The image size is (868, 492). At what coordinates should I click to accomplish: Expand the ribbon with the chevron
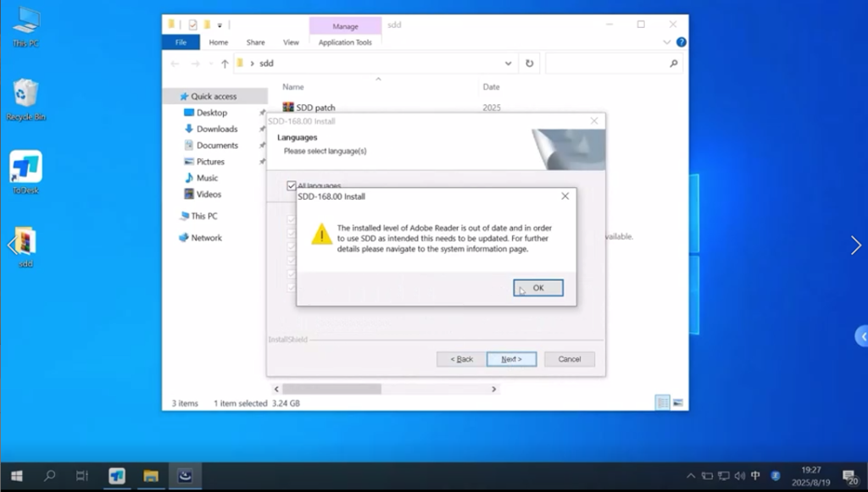click(x=666, y=41)
